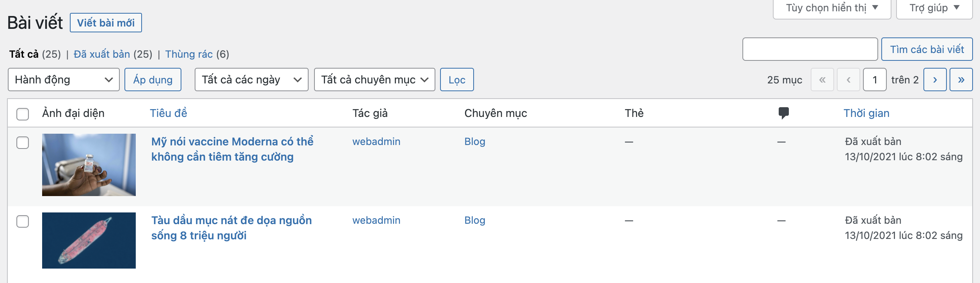980x283 pixels.
Task: Expand the Tất cả các ngày dropdown
Action: click(x=251, y=80)
